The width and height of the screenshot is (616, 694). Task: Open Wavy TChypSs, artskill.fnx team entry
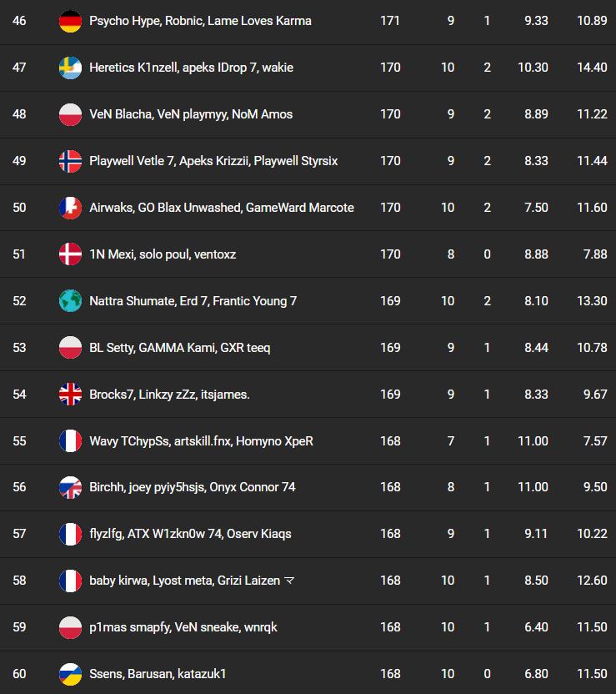(x=201, y=440)
